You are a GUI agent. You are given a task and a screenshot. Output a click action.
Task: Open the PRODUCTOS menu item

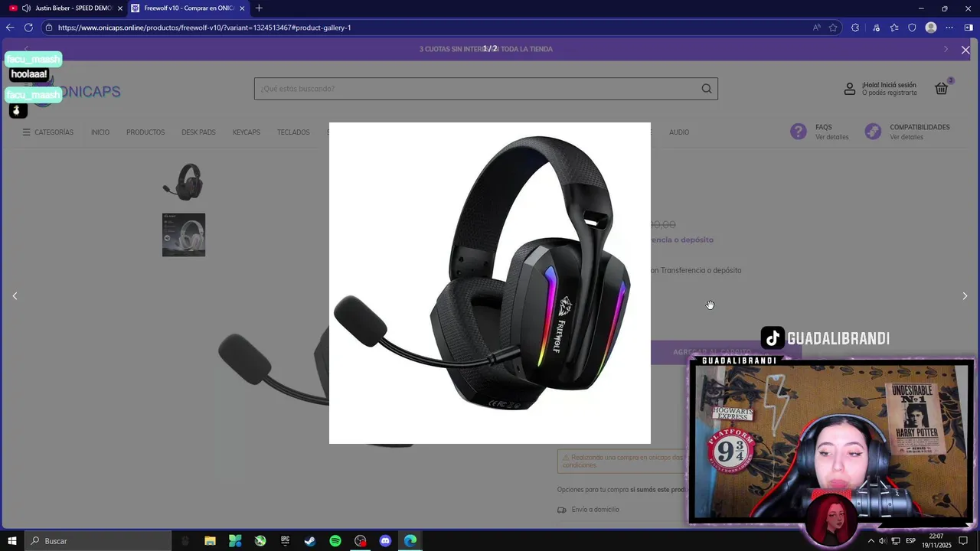[145, 132]
